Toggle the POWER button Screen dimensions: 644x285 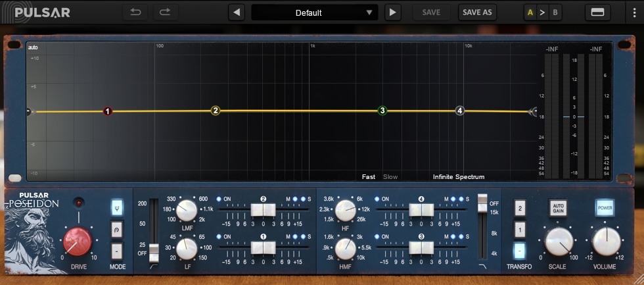pyautogui.click(x=605, y=207)
